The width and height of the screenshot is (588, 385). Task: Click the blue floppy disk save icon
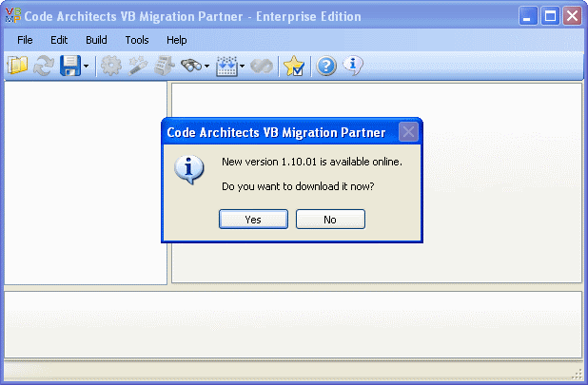[70, 66]
